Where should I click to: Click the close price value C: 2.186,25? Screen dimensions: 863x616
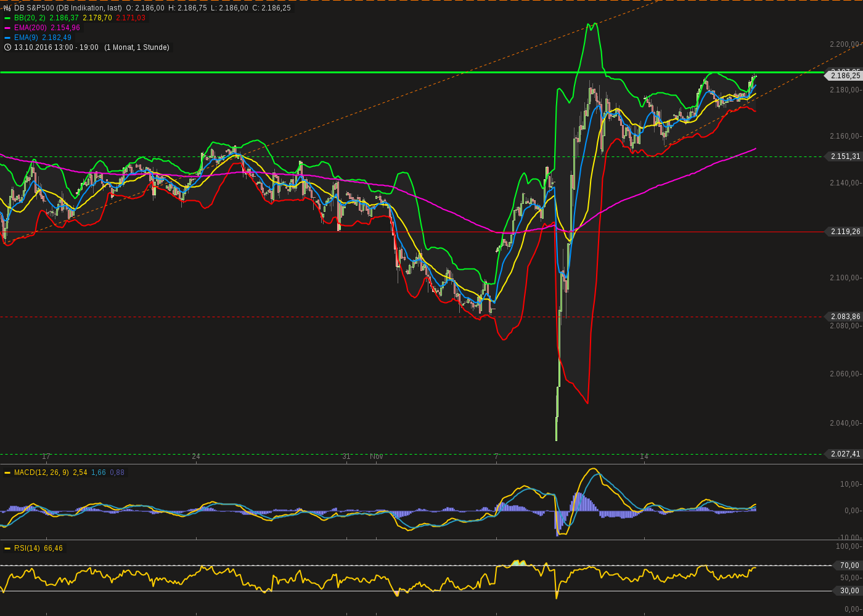click(271, 8)
